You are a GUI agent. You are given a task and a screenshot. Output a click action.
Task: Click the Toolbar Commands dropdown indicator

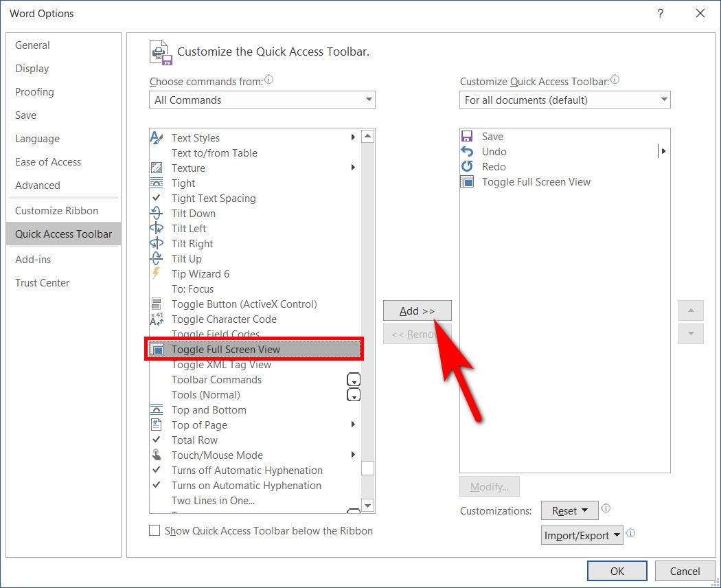354,380
